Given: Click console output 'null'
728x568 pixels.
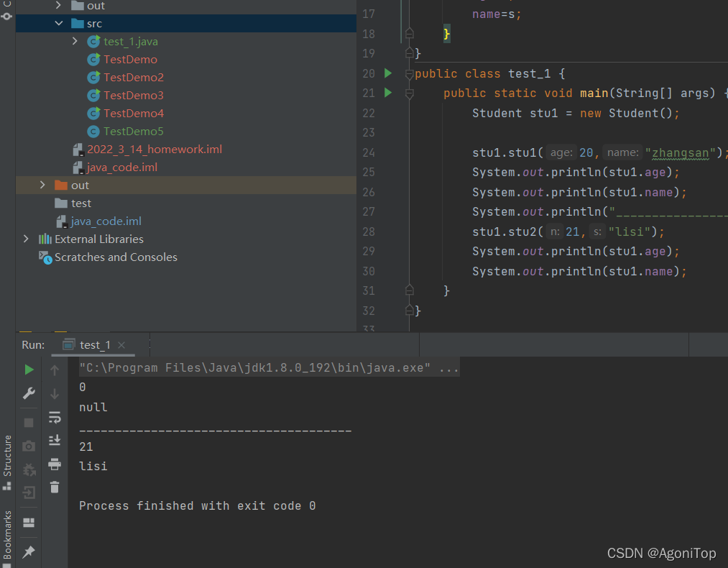Looking at the screenshot, I should coord(93,408).
